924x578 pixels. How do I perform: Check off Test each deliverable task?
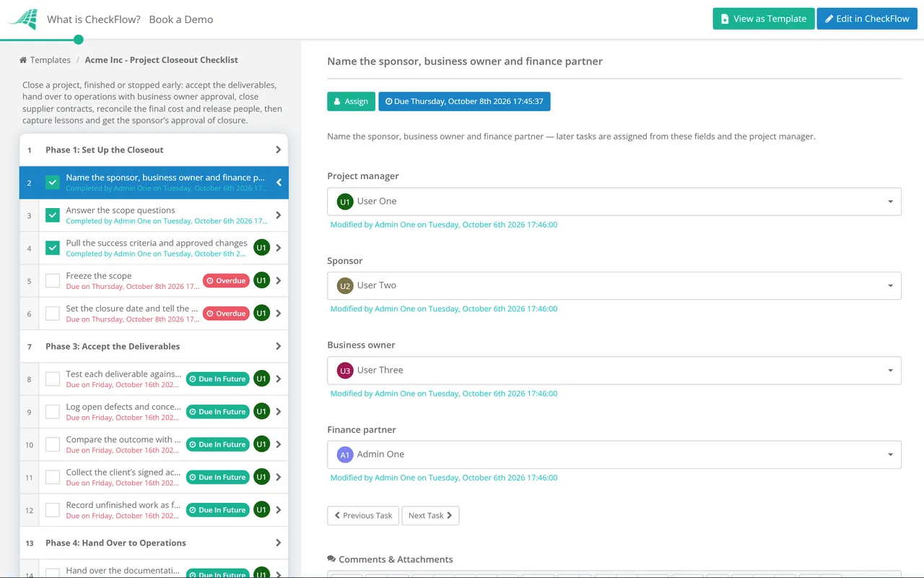click(53, 379)
